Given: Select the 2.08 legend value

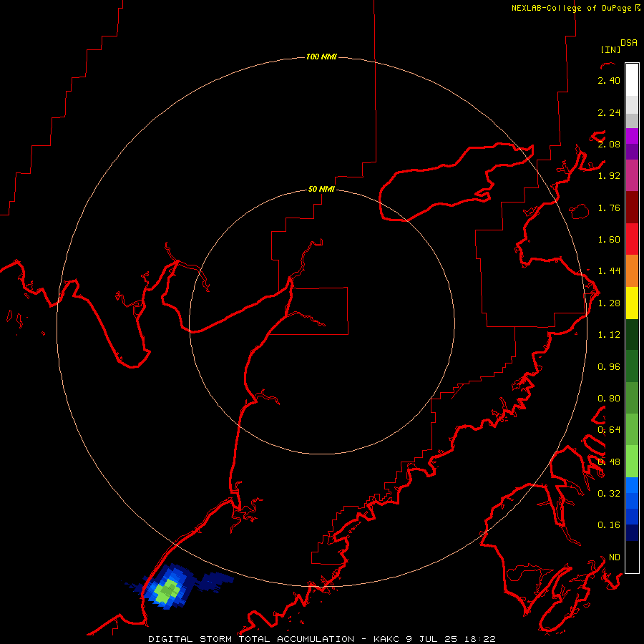Looking at the screenshot, I should coord(609,144).
